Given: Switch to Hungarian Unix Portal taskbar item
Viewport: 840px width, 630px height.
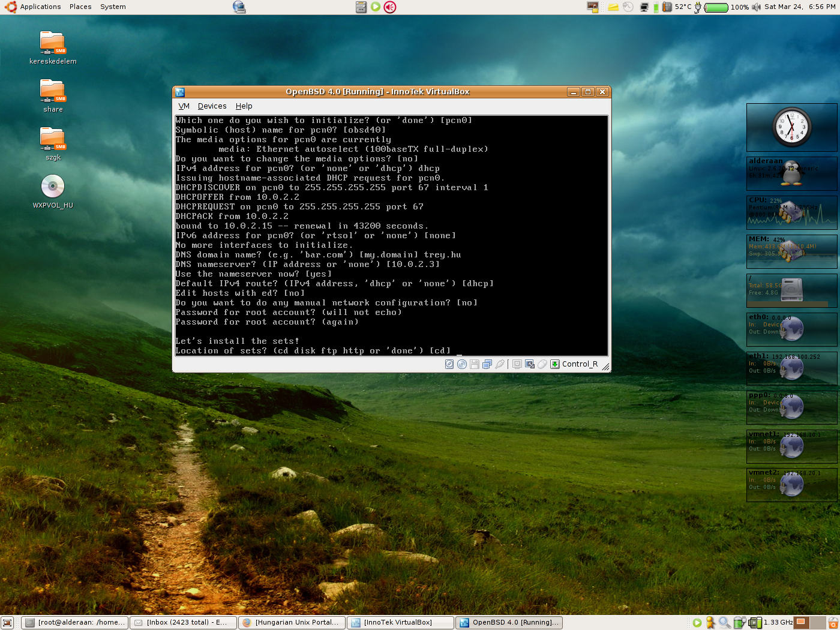Looking at the screenshot, I should point(292,623).
